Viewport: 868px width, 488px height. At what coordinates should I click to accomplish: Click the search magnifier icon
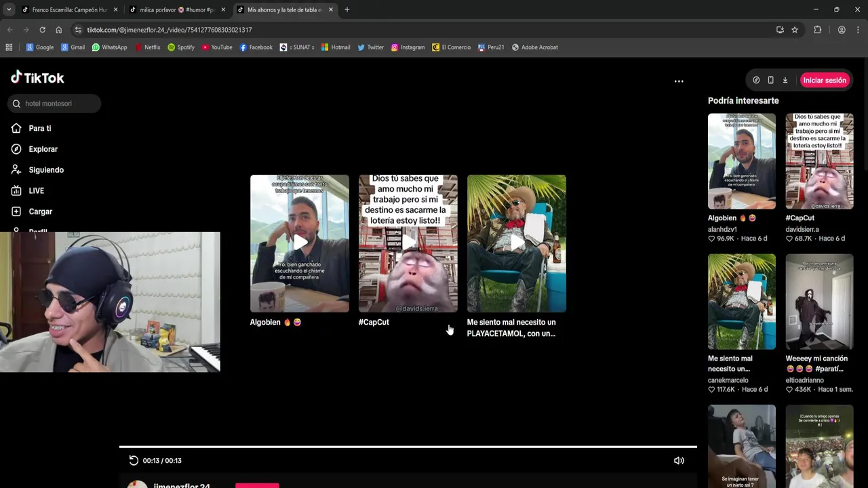(16, 104)
